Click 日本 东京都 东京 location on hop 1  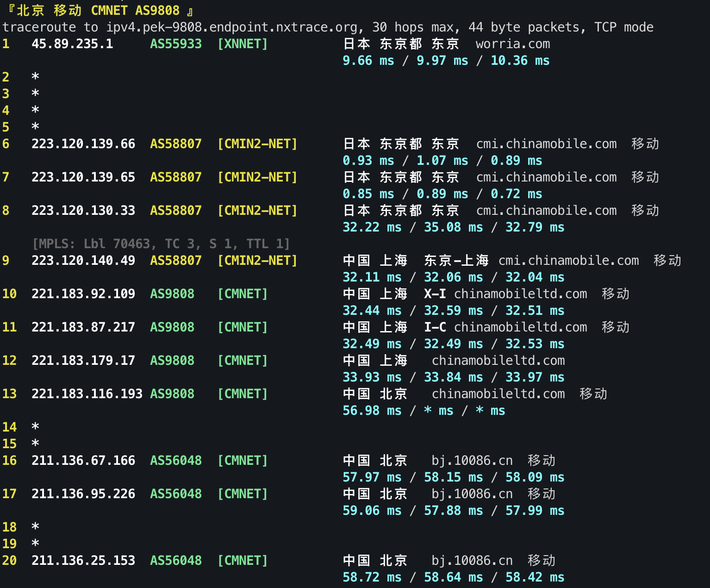pyautogui.click(x=401, y=44)
